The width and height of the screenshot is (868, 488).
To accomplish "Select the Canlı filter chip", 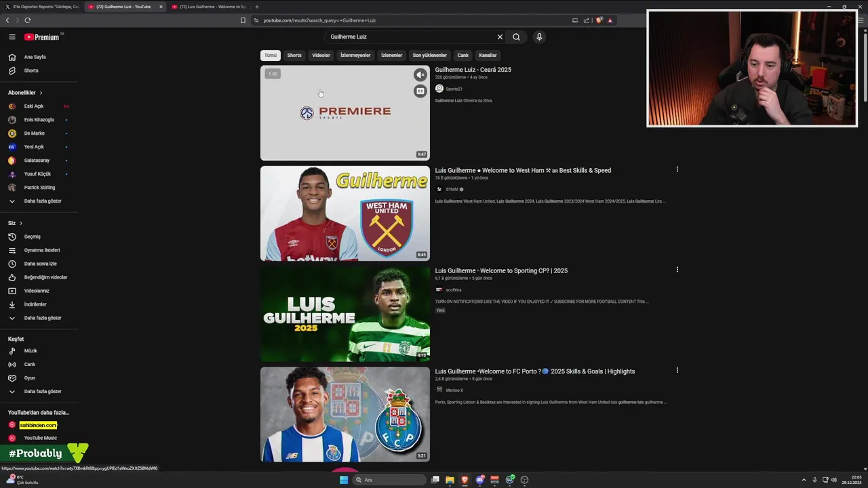I will [x=462, y=56].
